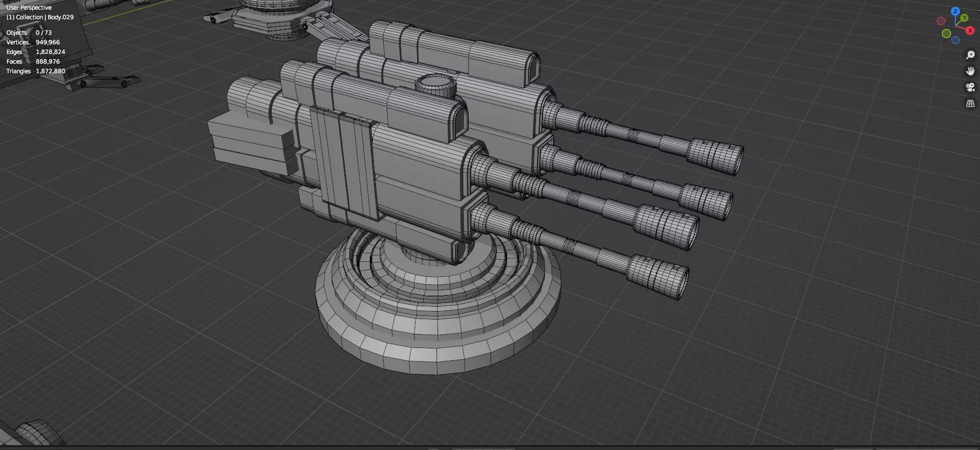Click the Objects '0 / 73' statistic
The width and height of the screenshot is (980, 450).
click(x=44, y=33)
